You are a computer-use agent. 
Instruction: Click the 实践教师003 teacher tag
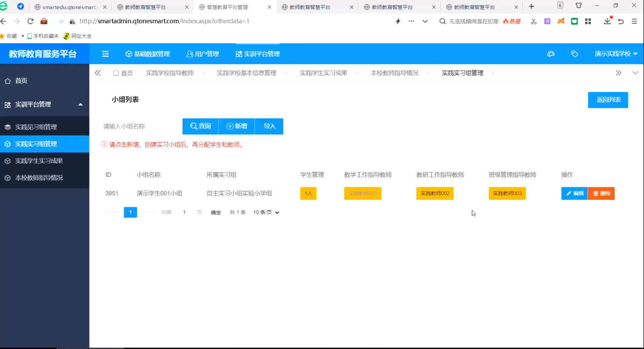pyautogui.click(x=507, y=193)
